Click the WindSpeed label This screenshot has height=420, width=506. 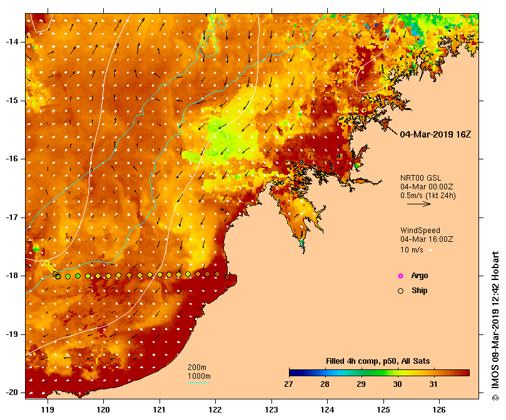420,231
